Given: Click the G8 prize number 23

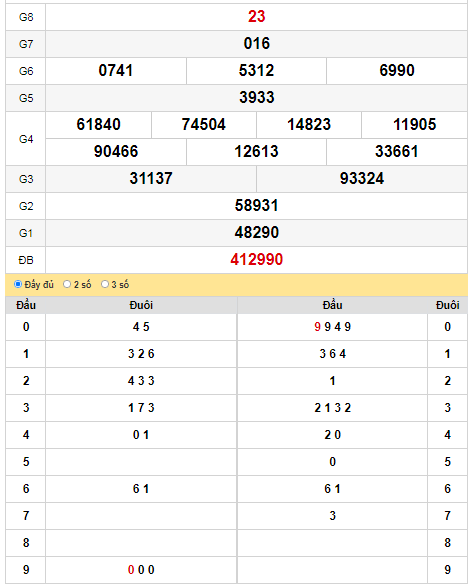Looking at the screenshot, I should 257,16.
